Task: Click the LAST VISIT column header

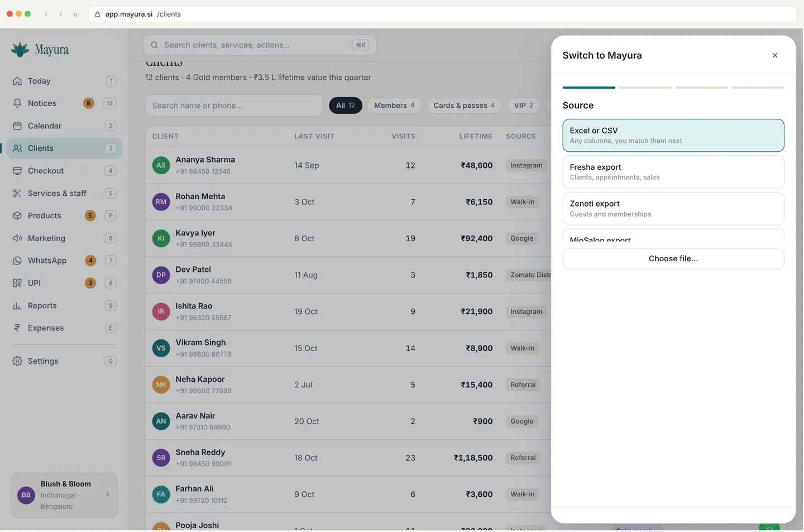Action: [314, 136]
